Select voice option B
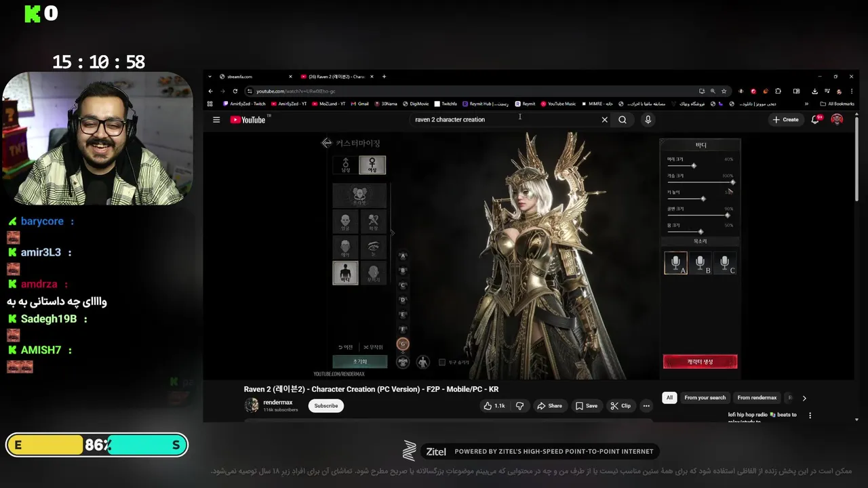Viewport: 868px width, 488px height. 700,263
